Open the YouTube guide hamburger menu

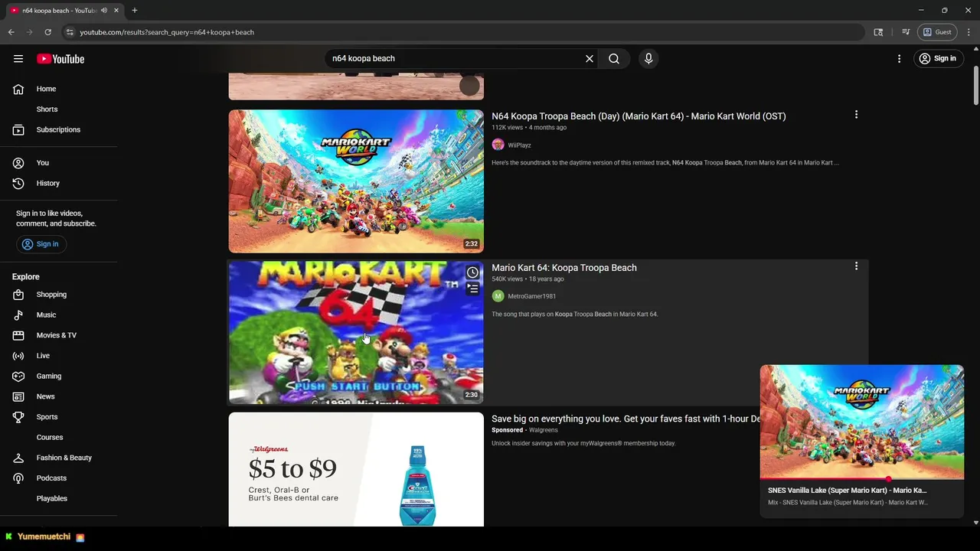[x=18, y=59]
